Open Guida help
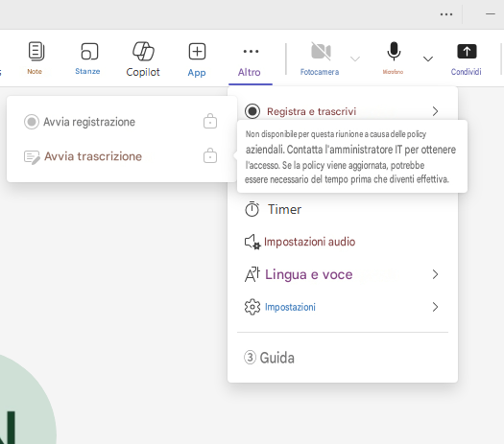 [342, 358]
